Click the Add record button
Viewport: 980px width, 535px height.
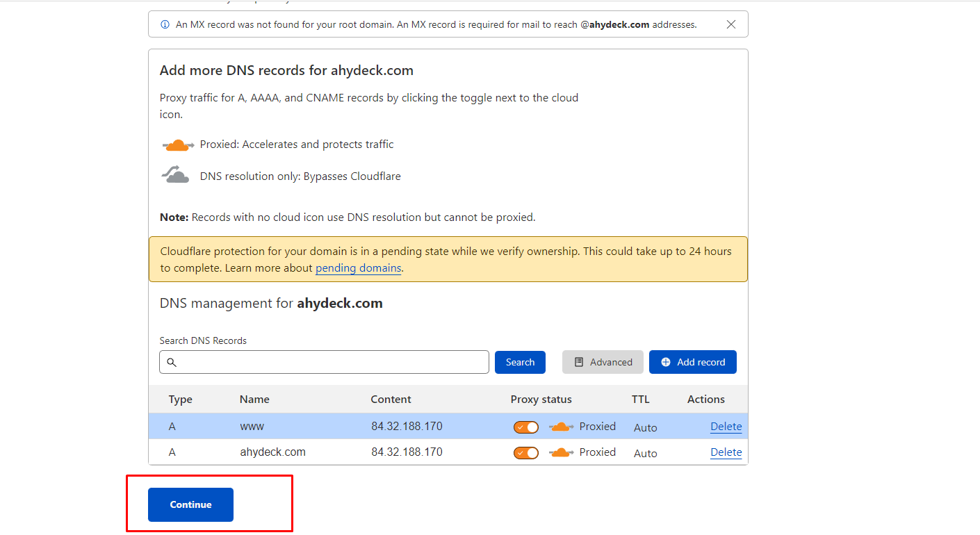[692, 362]
